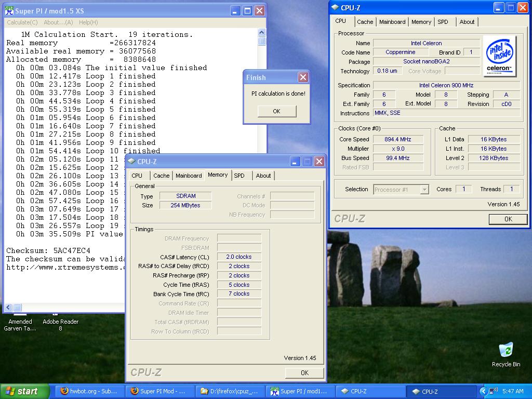Select About tab in the Memory CPU-Z window
The height and width of the screenshot is (399, 532).
tap(263, 176)
